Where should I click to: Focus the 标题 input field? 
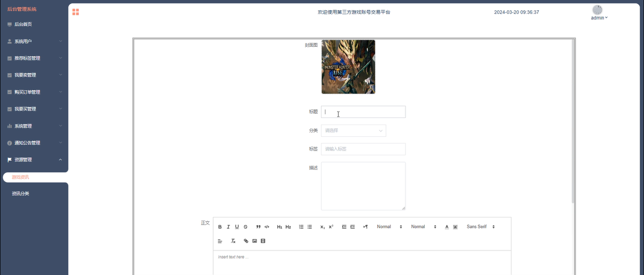click(x=363, y=112)
